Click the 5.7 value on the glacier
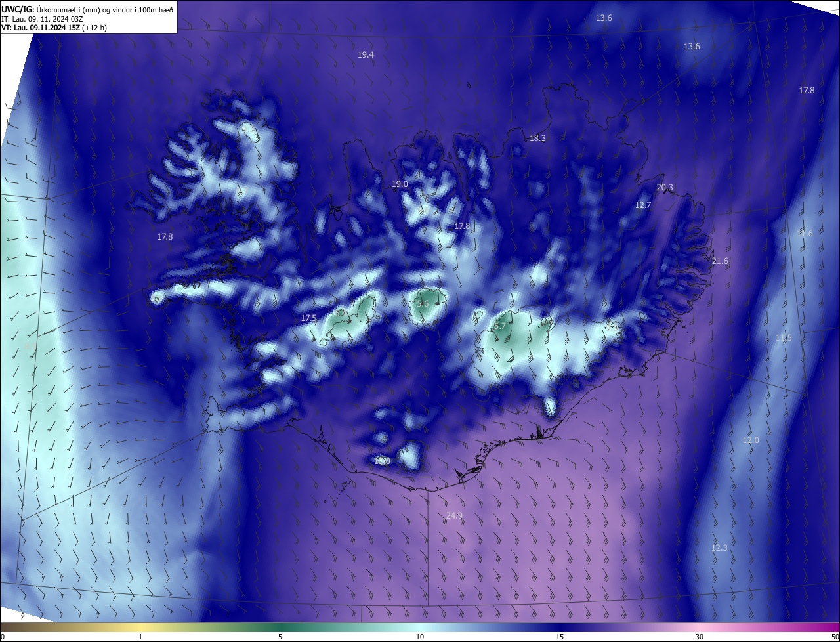840x642 pixels. [499, 326]
